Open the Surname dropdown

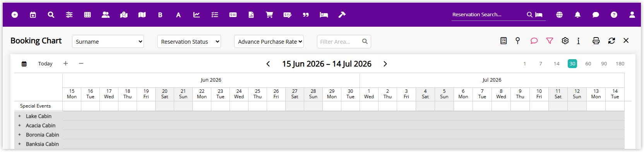[x=108, y=41]
